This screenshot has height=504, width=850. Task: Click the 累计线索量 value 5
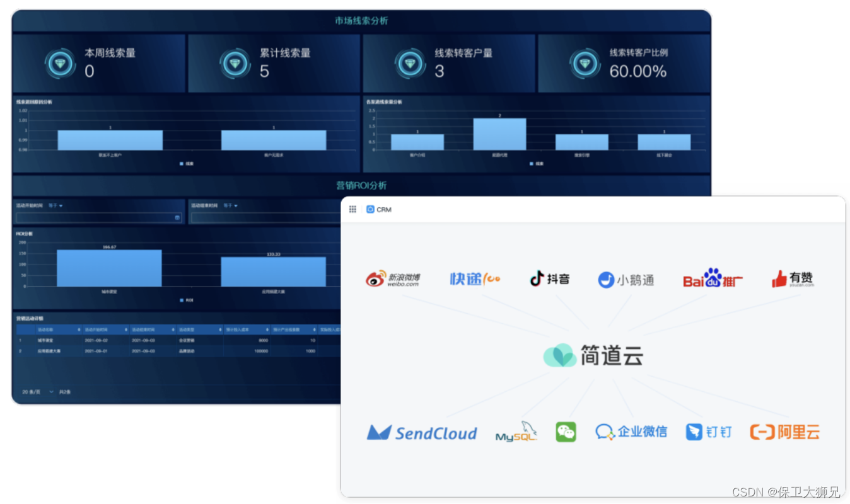pyautogui.click(x=264, y=72)
